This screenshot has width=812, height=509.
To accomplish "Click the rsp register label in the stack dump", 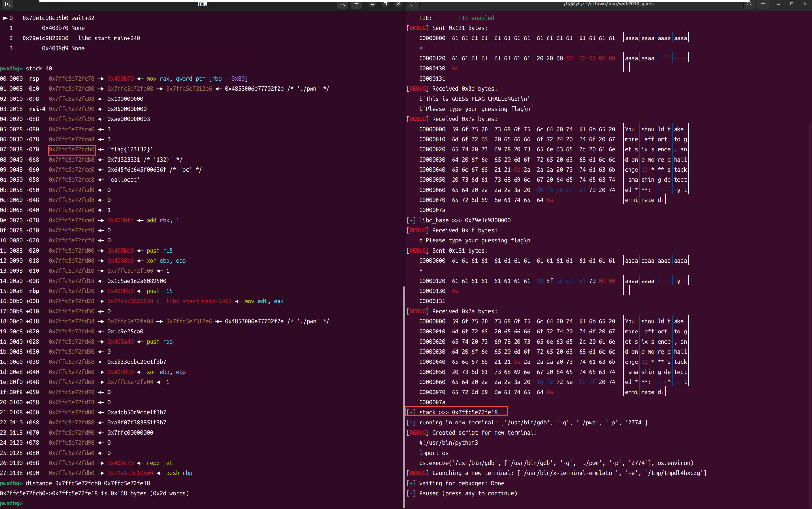I will (x=34, y=78).
